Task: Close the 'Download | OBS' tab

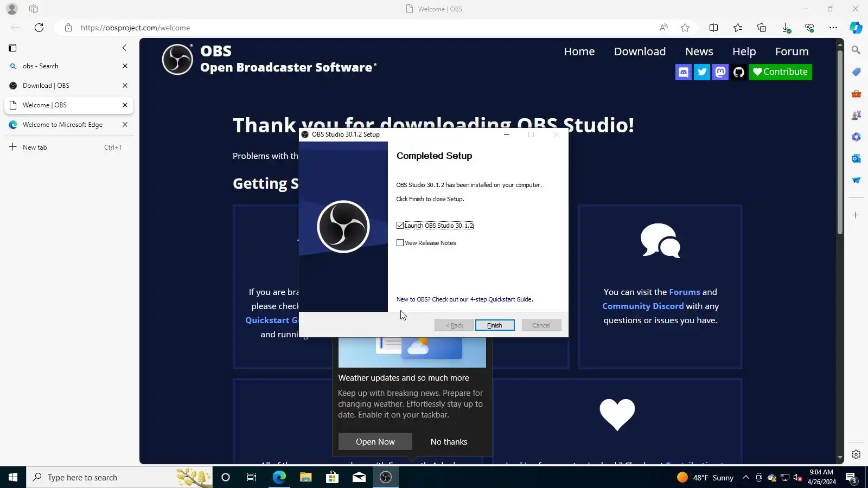Action: [x=125, y=86]
